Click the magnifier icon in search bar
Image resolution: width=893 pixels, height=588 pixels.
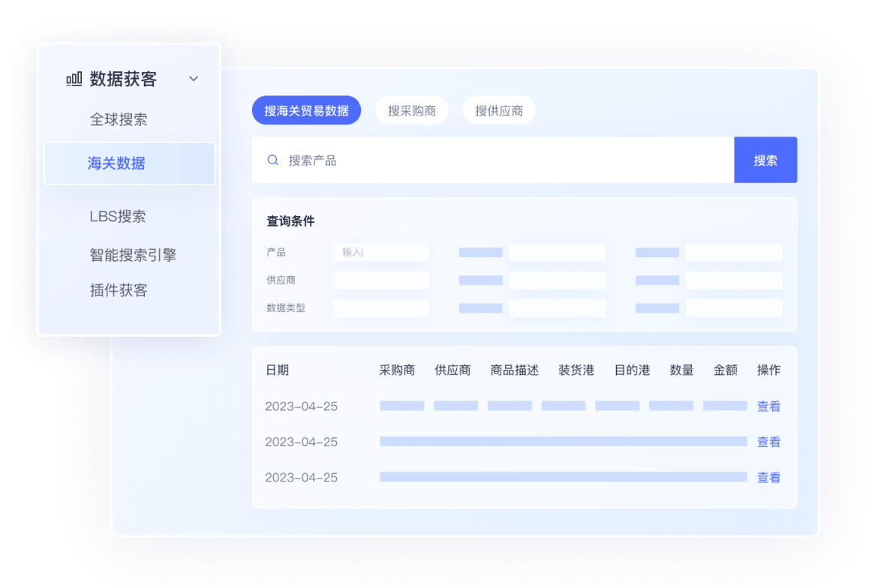(x=273, y=160)
